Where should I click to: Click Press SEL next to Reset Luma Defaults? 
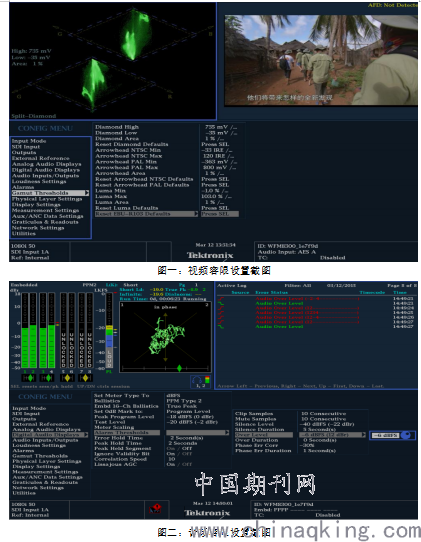coord(215,208)
